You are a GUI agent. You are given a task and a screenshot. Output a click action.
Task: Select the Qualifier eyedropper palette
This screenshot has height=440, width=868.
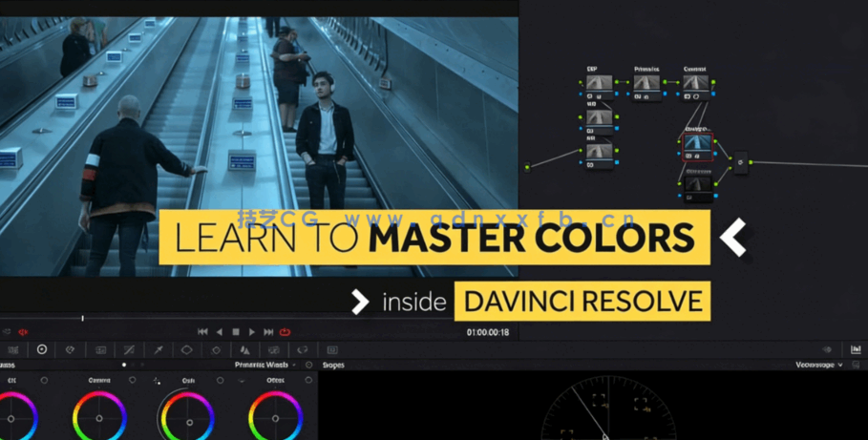159,349
